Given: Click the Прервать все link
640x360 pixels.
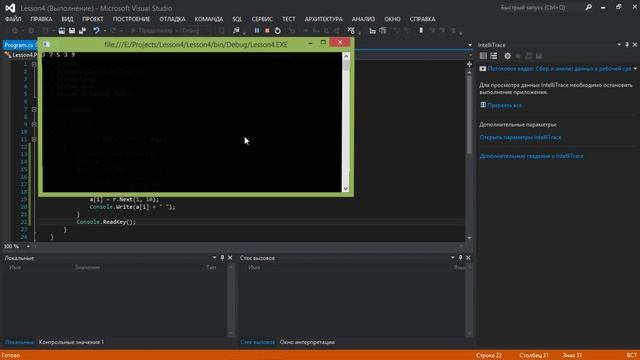Looking at the screenshot, I should (x=504, y=105).
